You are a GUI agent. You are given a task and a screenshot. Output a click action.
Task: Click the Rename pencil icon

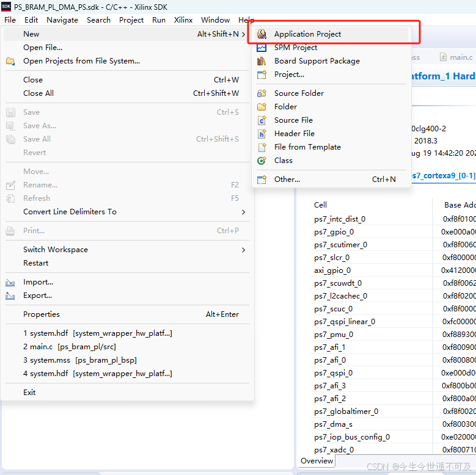point(10,185)
